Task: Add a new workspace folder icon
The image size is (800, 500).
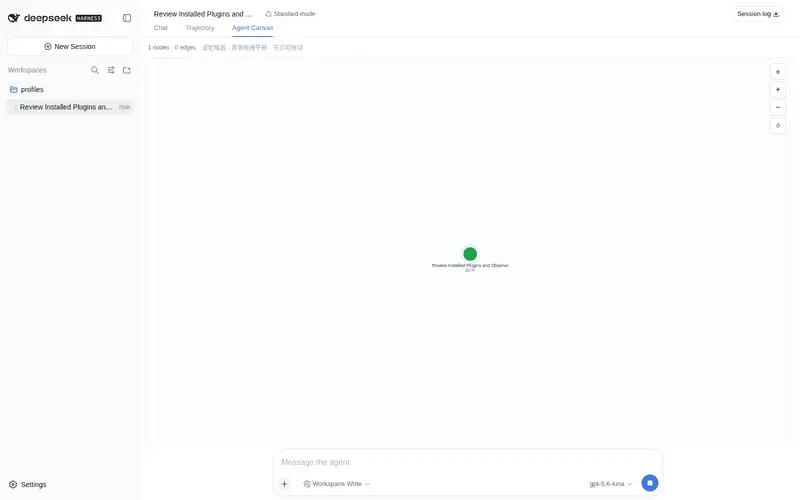Action: coord(127,70)
